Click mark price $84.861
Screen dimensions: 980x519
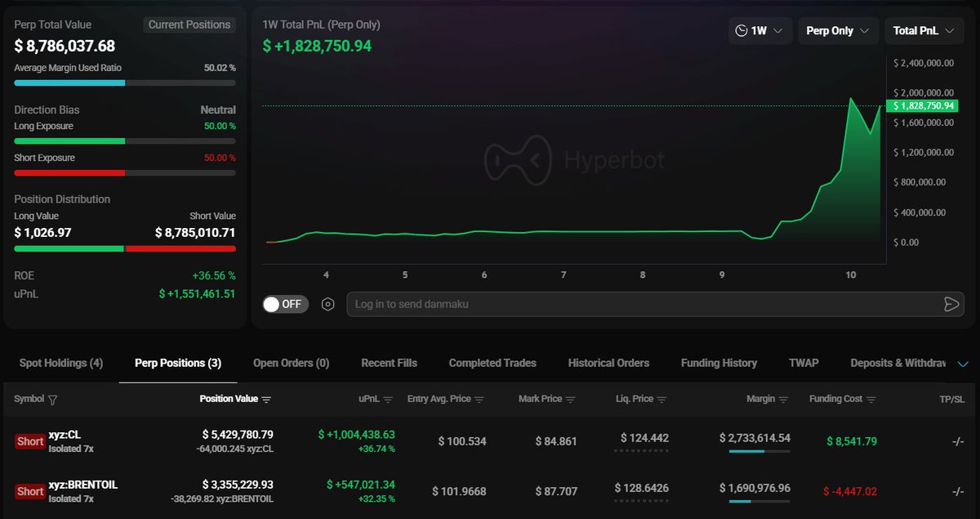(x=556, y=441)
